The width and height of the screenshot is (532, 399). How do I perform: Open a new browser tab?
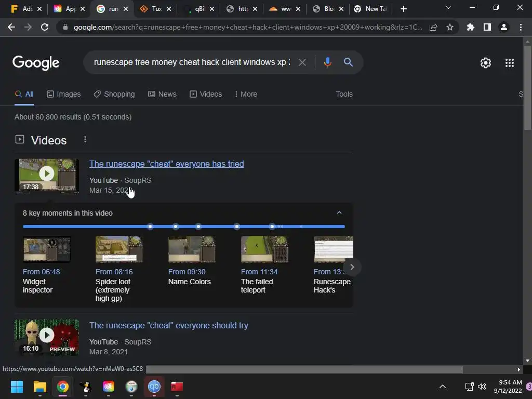point(403,9)
